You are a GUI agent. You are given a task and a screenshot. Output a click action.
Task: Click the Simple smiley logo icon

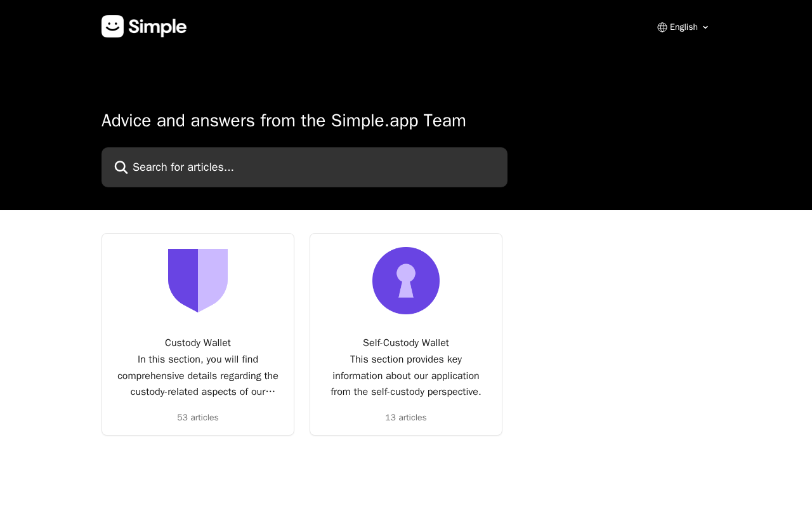(112, 27)
